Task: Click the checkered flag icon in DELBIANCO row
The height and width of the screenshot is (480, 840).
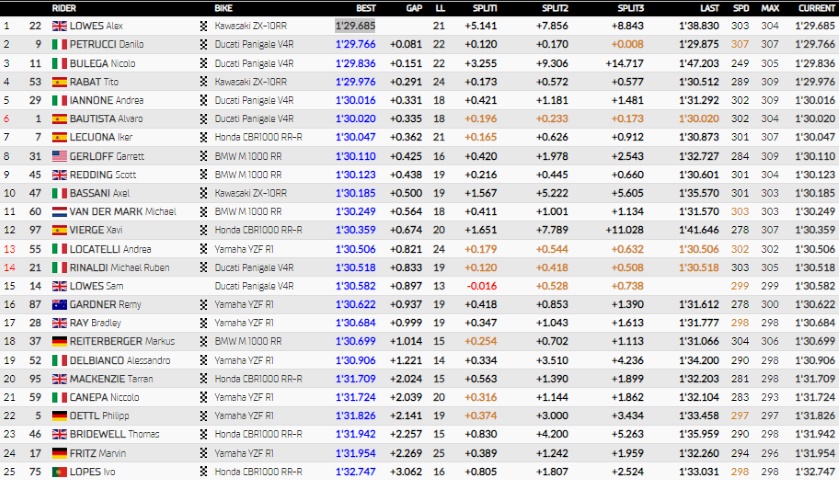Action: [x=204, y=361]
